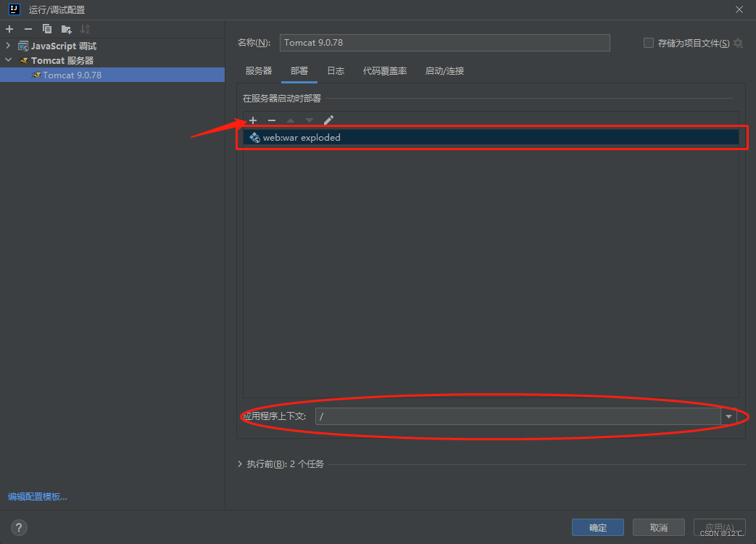Screen dimensions: 756x544
Task: Switch to the 日志 tab
Action: 336,71
